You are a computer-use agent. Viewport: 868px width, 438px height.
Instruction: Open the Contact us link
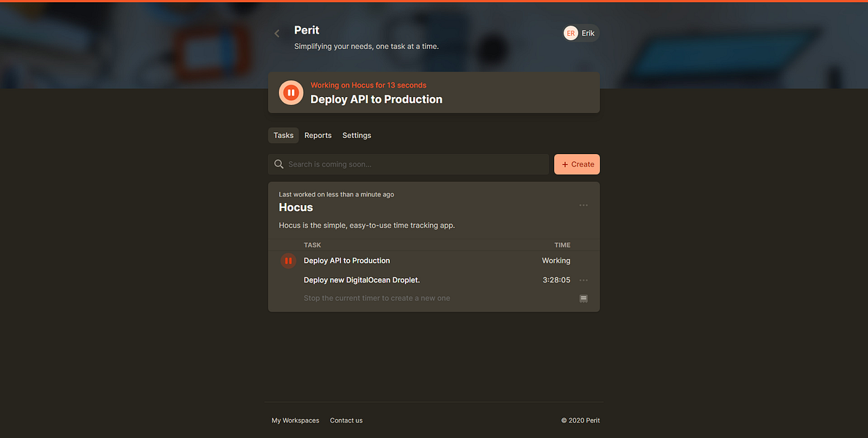(x=346, y=420)
